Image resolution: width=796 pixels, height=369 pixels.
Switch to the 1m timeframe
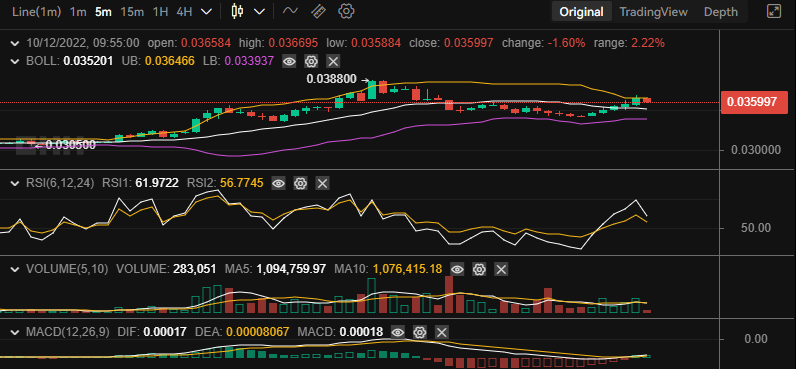point(78,12)
